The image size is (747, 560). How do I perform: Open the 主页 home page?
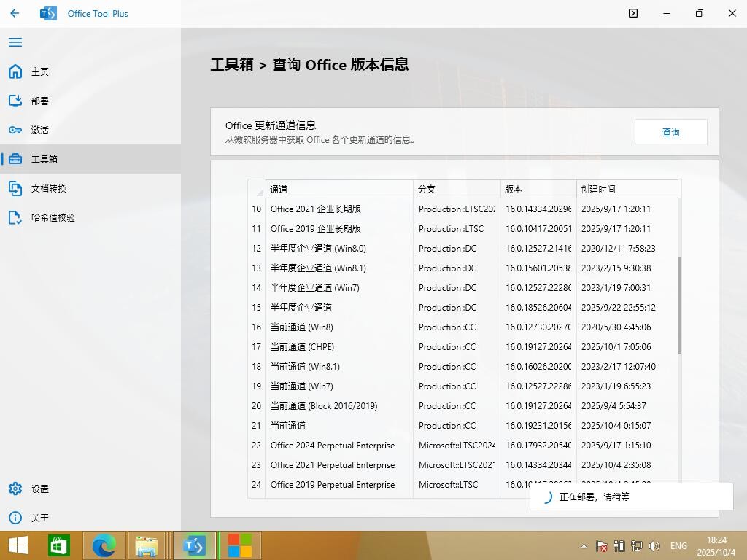(39, 71)
